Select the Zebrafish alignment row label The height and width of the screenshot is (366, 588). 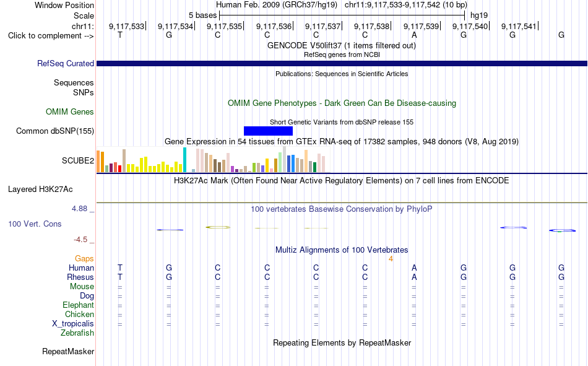77,333
